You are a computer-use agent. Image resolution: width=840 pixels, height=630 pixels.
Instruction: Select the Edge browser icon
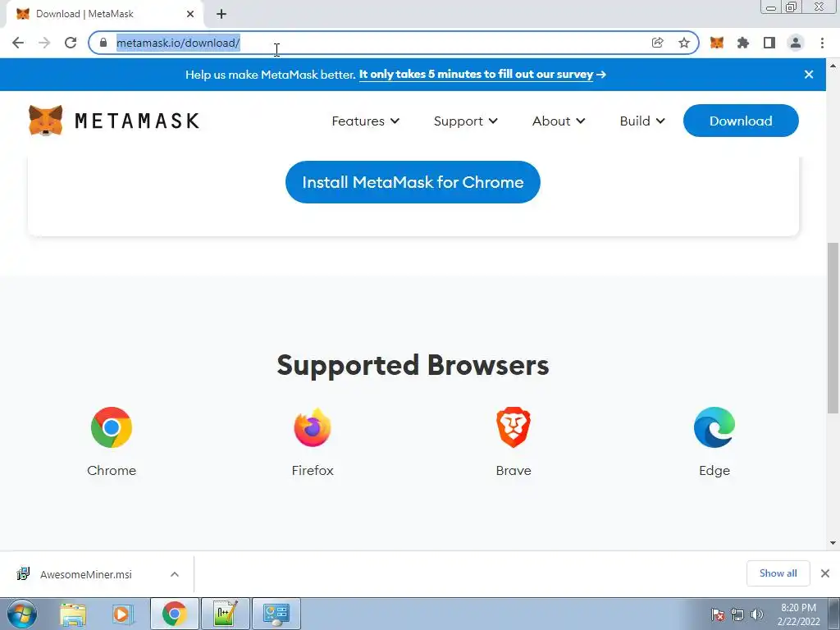click(714, 427)
